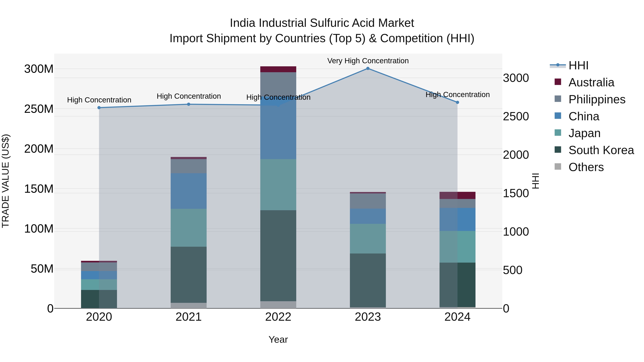
Task: Toggle the China legend entry
Action: pyautogui.click(x=577, y=116)
